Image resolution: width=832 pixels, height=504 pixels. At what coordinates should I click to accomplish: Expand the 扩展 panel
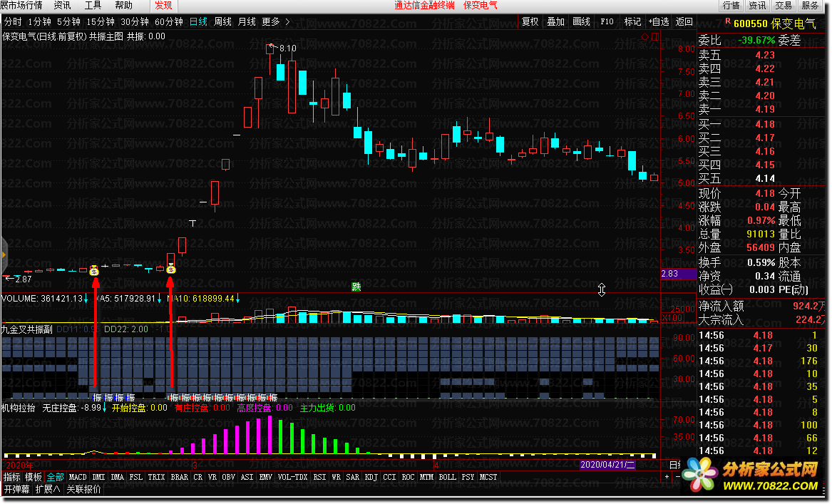[x=48, y=489]
